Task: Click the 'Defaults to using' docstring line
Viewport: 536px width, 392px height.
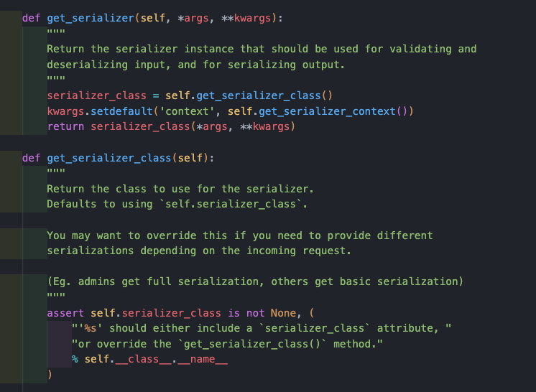Action: (177, 205)
